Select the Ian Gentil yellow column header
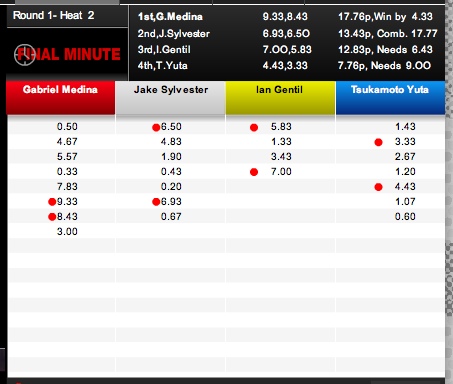Screen dimensions: 453x384 (x=280, y=98)
